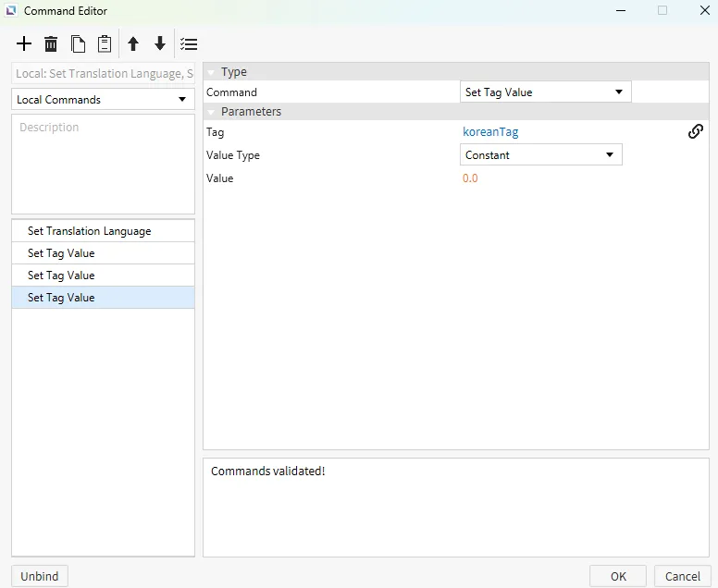
Task: Delete the selected command with trash icon
Action: pyautogui.click(x=51, y=44)
